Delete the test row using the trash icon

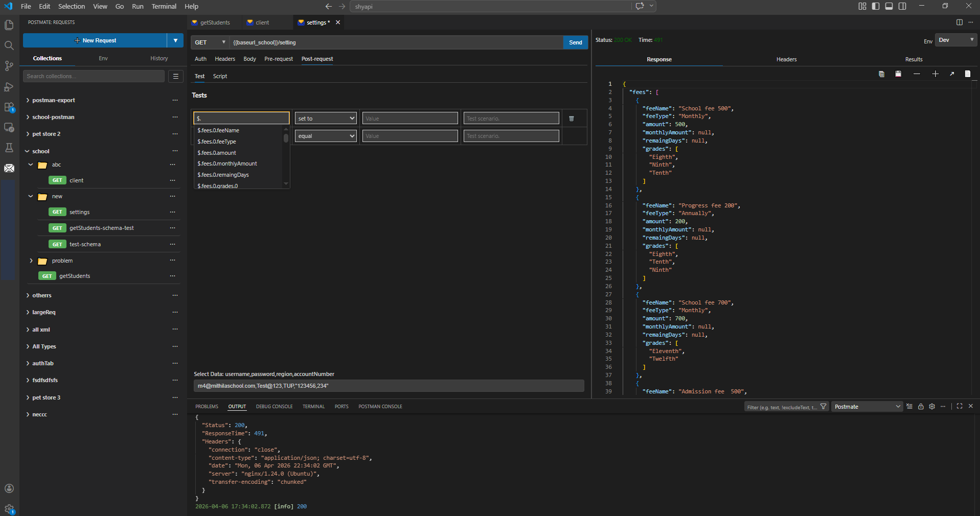571,118
